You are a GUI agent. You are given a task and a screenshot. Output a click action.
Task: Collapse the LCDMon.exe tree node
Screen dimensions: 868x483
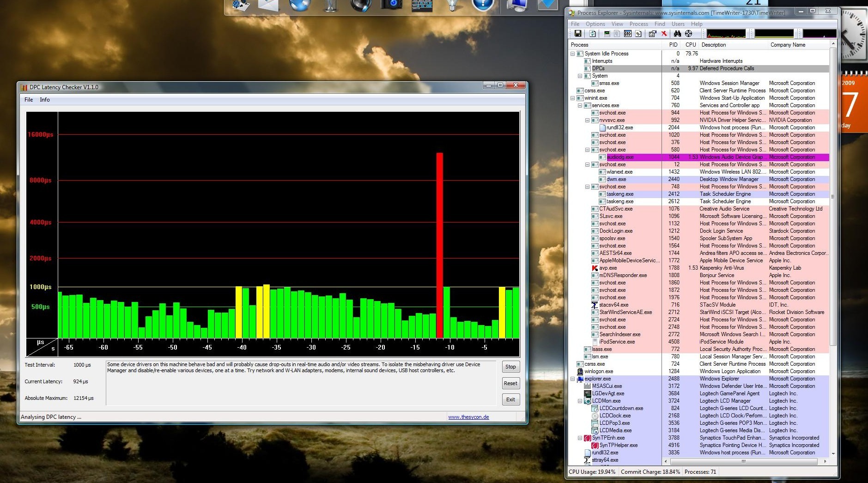(580, 401)
